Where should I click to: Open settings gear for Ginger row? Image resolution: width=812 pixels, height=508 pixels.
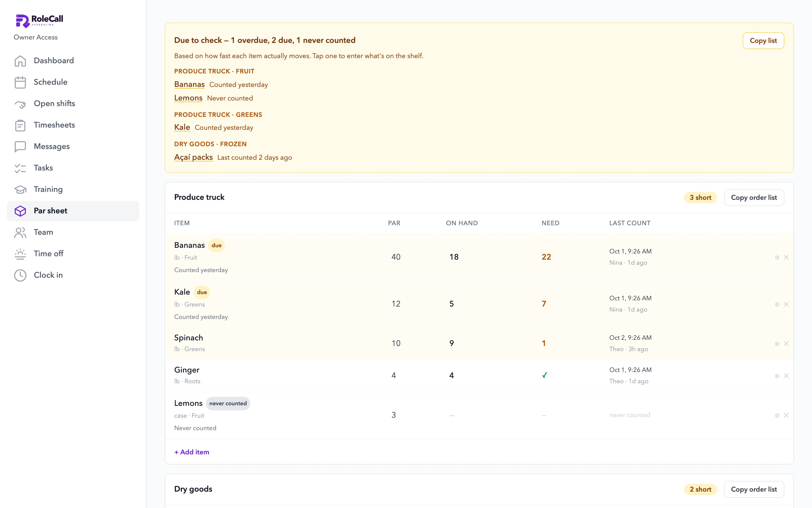coord(777,376)
